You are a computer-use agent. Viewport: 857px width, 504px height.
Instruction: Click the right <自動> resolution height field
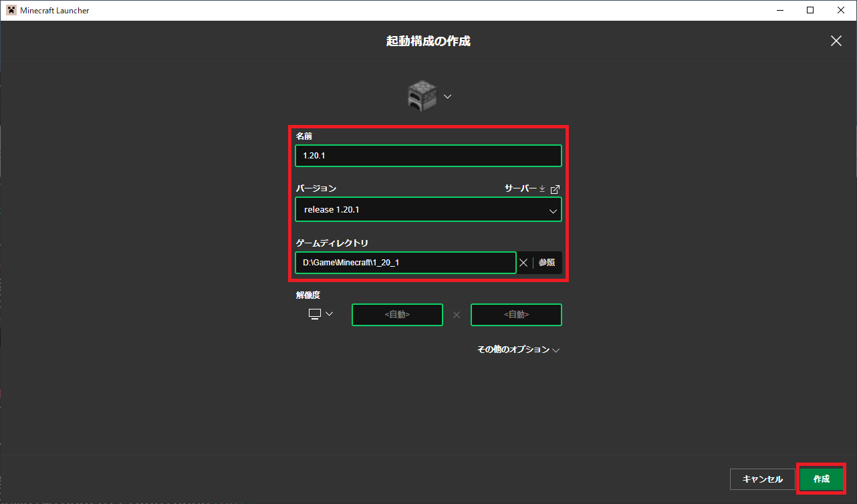(516, 315)
